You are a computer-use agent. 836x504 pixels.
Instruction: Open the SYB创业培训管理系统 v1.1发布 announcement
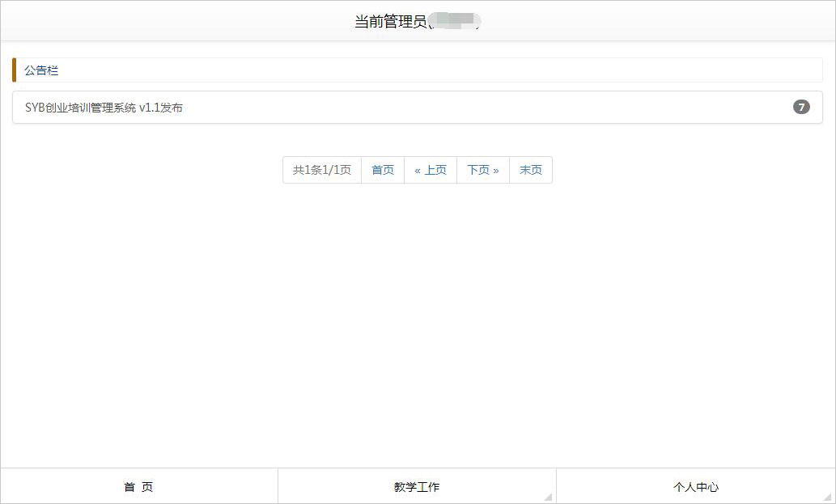(104, 108)
